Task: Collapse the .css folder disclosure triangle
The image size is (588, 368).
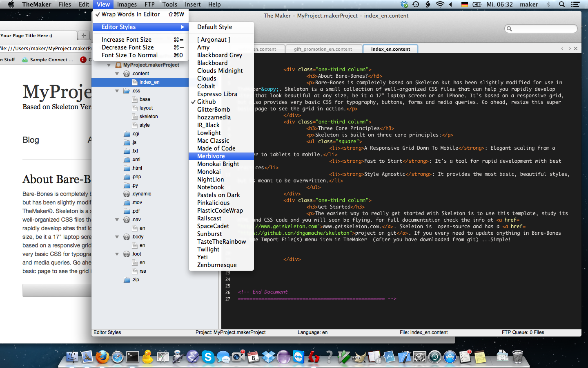Action: [117, 91]
